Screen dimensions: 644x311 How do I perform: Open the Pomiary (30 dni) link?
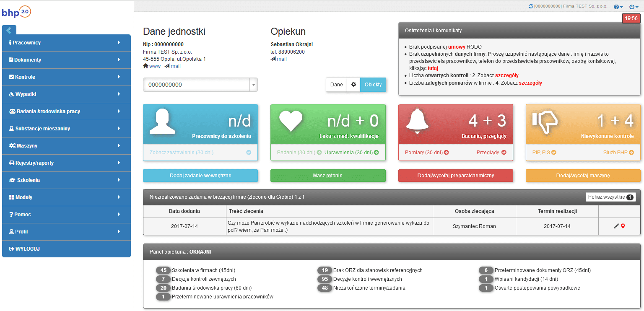point(426,153)
